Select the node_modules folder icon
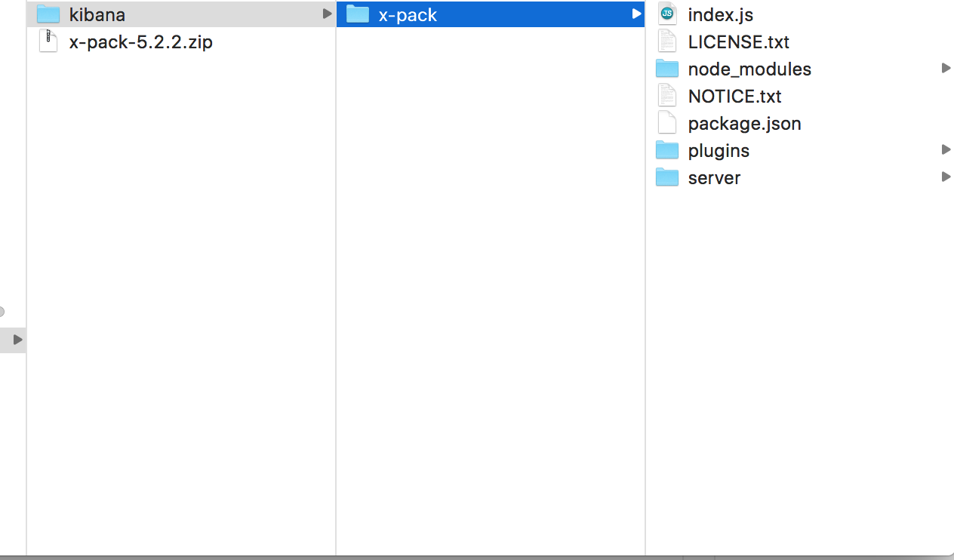The width and height of the screenshot is (954, 560). click(667, 69)
